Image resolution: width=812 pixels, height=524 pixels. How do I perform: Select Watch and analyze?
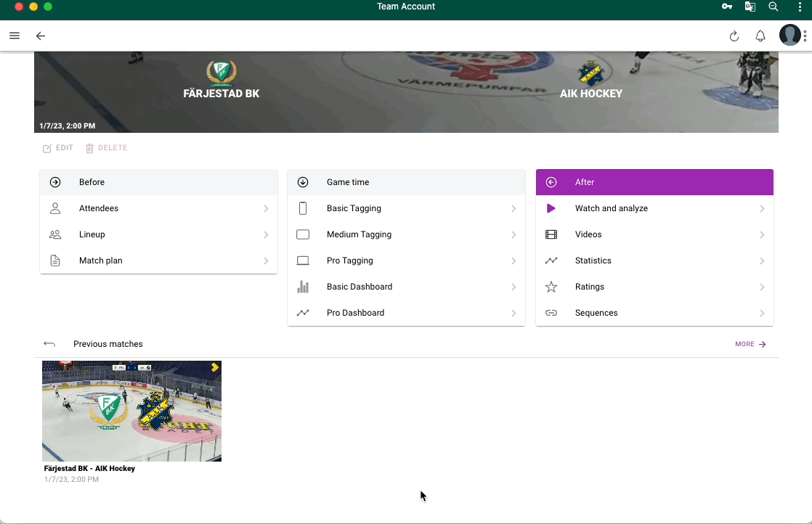(654, 208)
